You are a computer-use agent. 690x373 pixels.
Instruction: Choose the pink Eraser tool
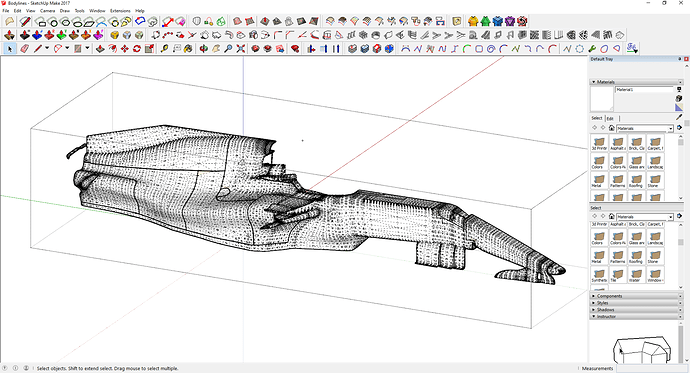[x=25, y=49]
